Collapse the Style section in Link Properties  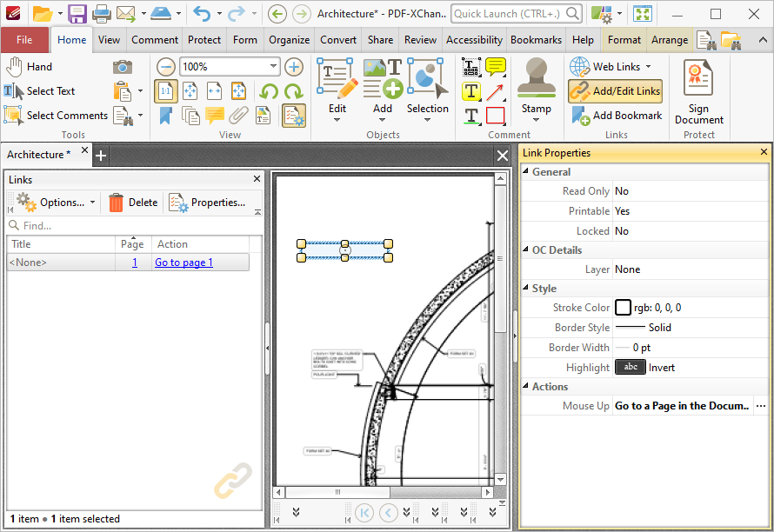point(525,288)
